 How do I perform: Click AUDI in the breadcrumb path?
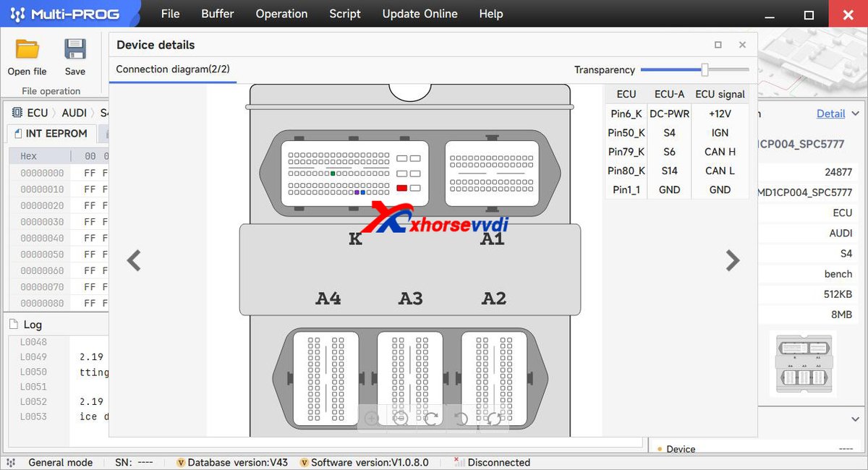[x=74, y=113]
